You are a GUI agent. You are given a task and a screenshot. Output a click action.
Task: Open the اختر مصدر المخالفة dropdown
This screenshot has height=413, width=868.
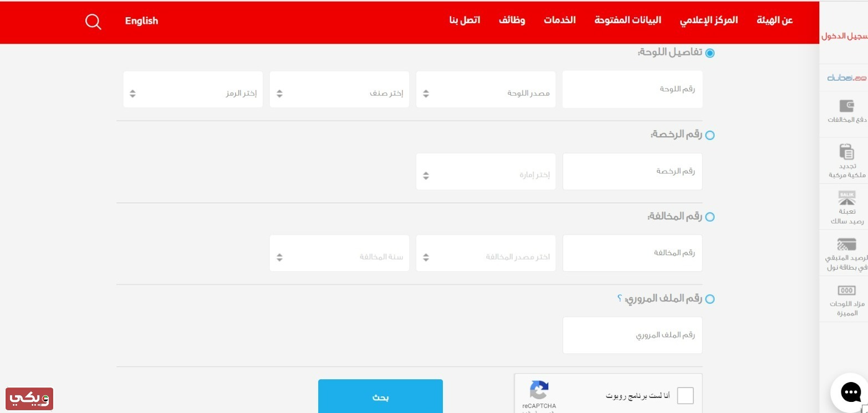[x=486, y=253]
